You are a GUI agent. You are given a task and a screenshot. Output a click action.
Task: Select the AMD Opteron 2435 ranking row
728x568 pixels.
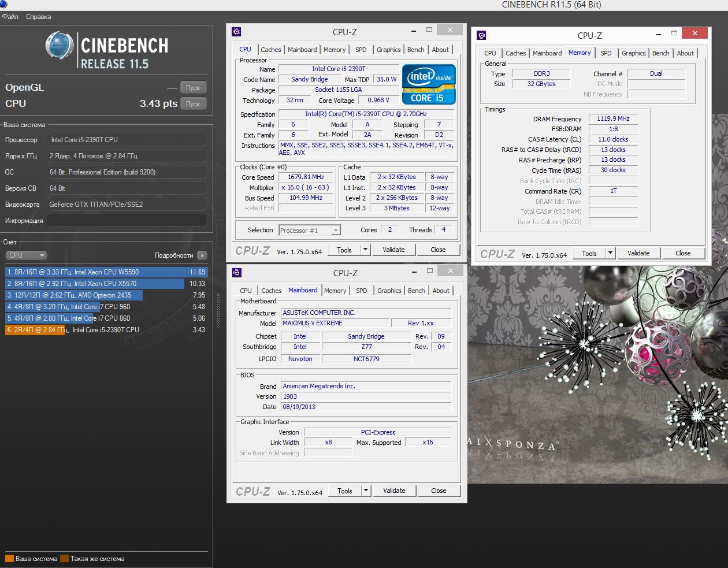coord(106,295)
